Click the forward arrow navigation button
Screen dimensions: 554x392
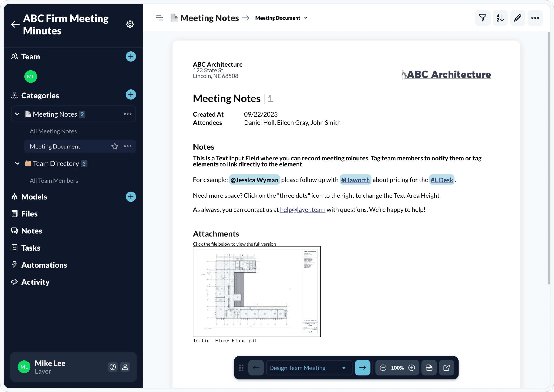point(363,368)
